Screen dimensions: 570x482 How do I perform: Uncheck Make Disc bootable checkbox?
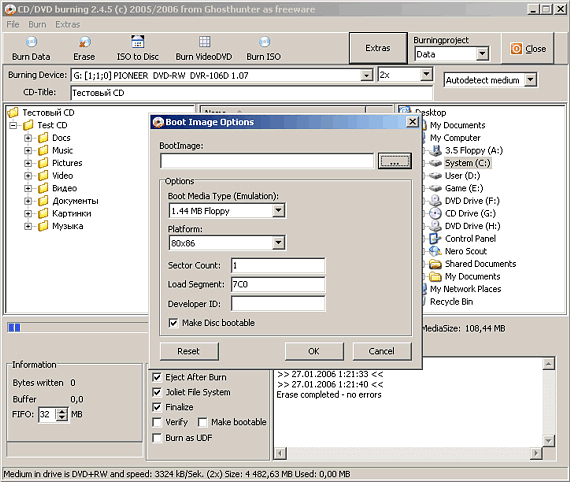pos(173,323)
